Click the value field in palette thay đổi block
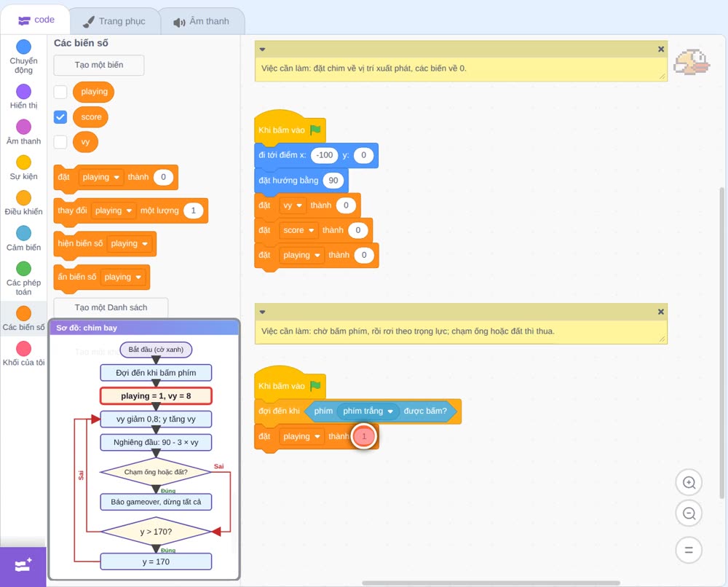728x587 pixels. pos(193,210)
